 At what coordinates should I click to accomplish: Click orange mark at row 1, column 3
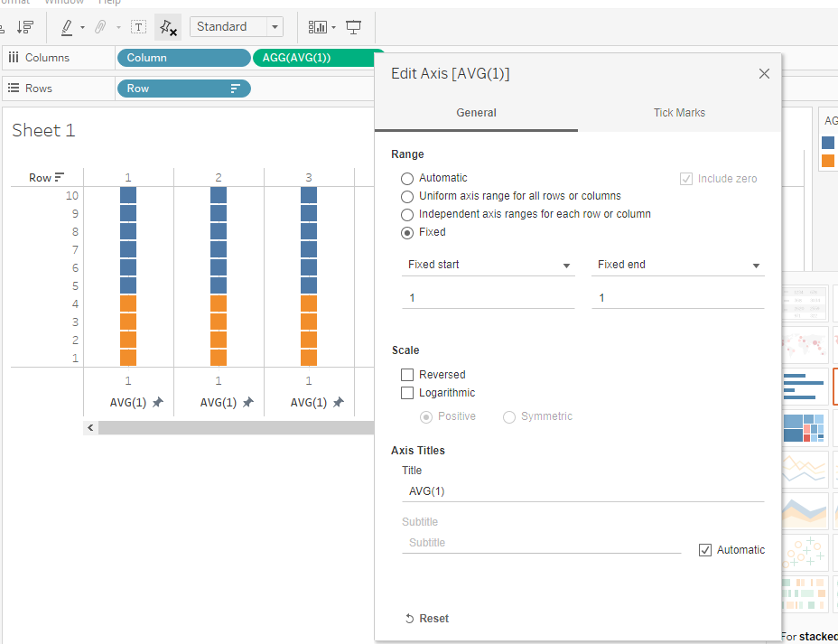(x=309, y=358)
